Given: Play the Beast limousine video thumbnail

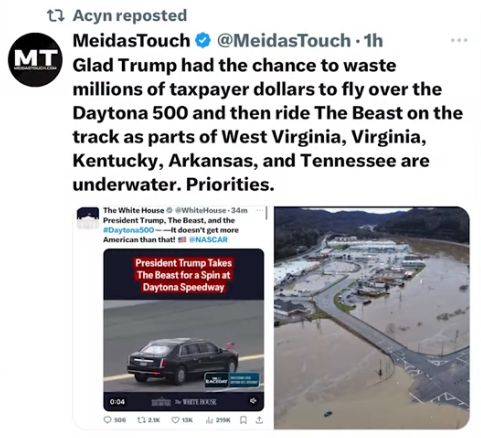Looking at the screenshot, I should [184, 330].
